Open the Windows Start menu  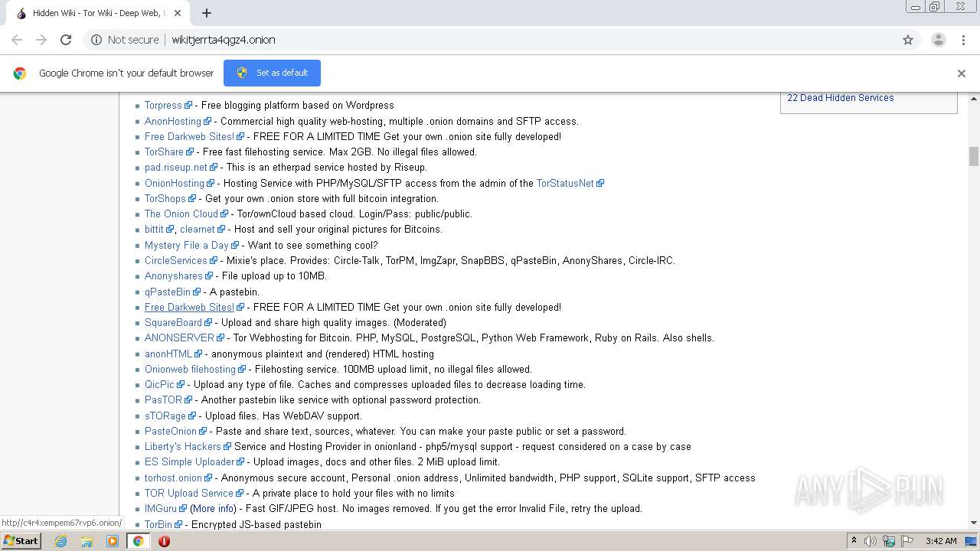[x=21, y=540]
